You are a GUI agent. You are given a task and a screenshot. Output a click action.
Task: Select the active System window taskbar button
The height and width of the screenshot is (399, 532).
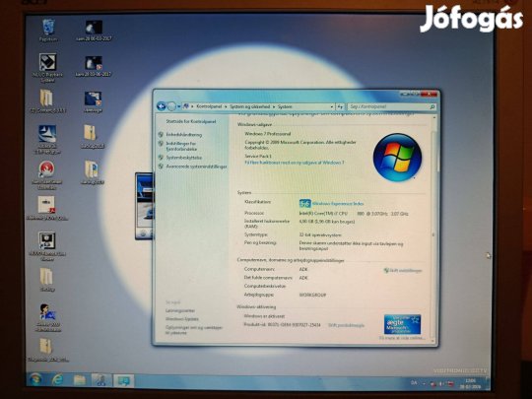click(123, 380)
